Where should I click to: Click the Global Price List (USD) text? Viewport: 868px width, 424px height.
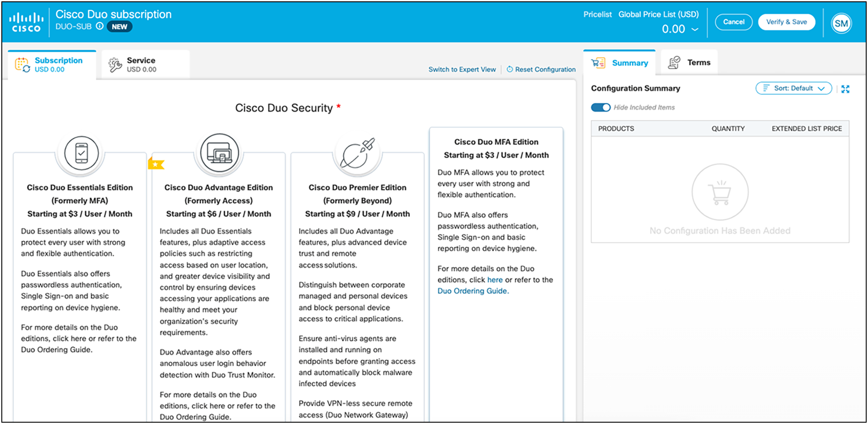[658, 14]
